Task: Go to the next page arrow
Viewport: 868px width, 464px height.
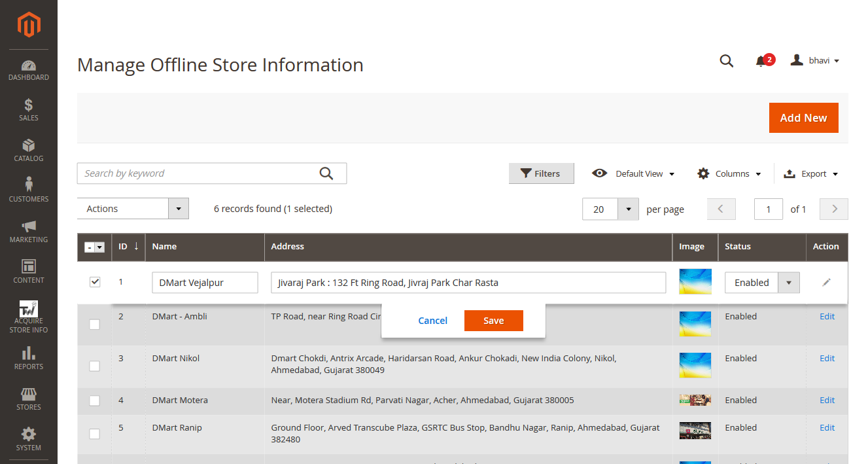Action: coord(834,209)
